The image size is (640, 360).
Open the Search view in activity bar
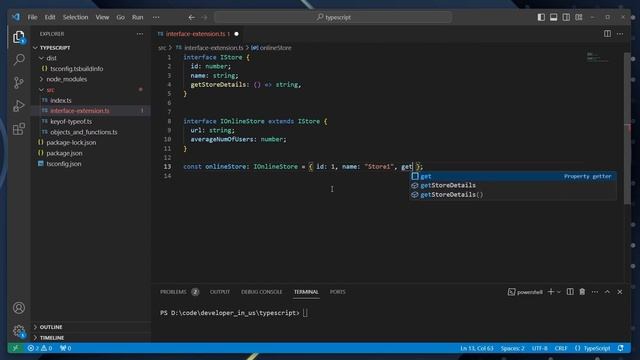tap(19, 60)
